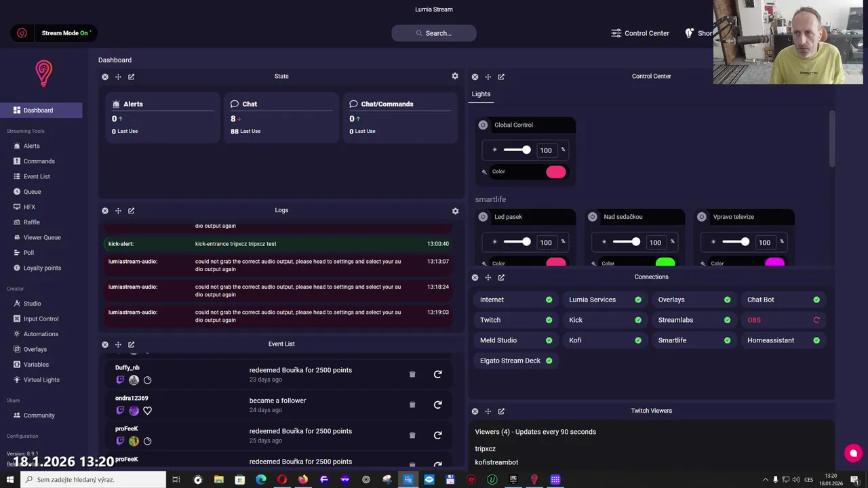
Task: Toggle Global Control power button
Action: pos(483,125)
